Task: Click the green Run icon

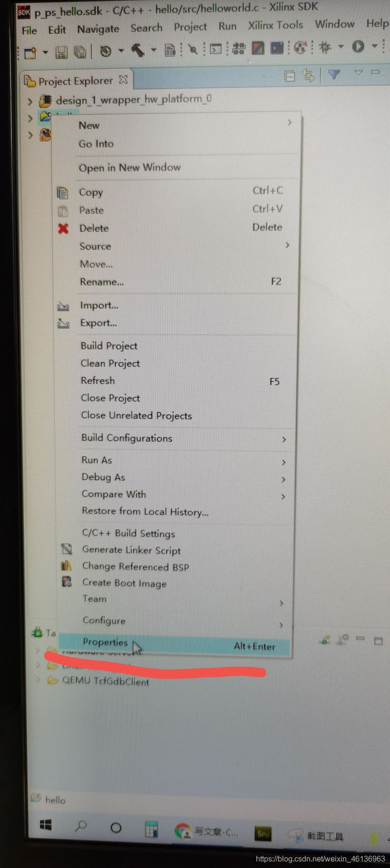Action: tap(358, 46)
